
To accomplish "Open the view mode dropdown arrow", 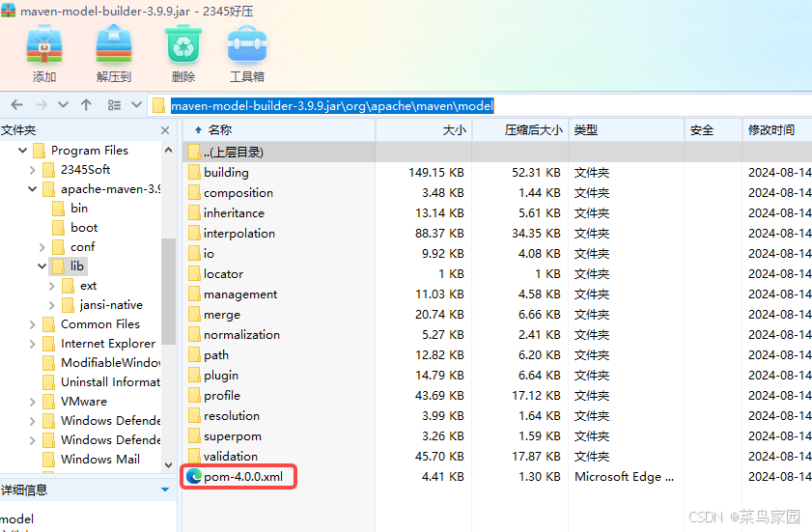I will coord(136,105).
